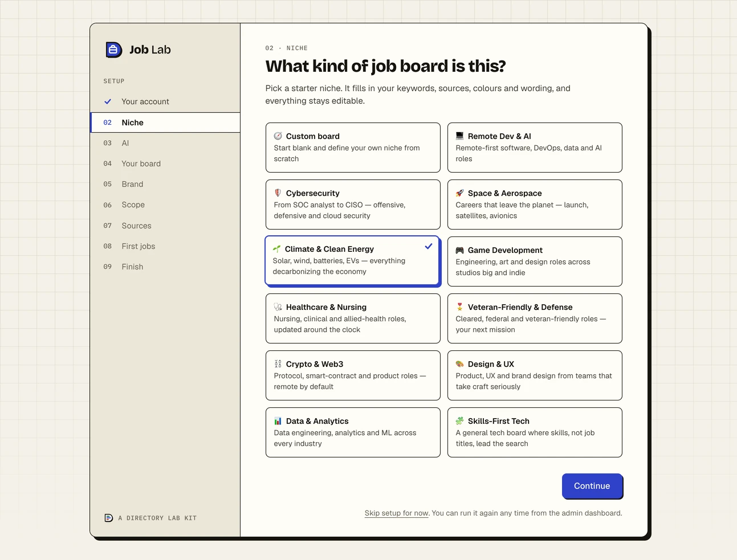This screenshot has width=737, height=560.
Task: Click the puzzle piece icon on Skills-First Tech
Action: point(460,421)
